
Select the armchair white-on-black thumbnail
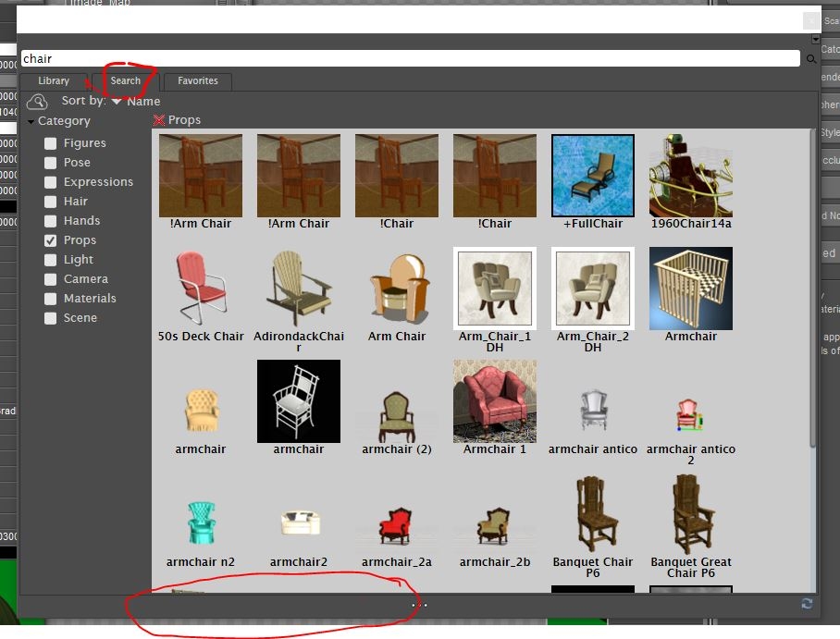pos(299,401)
